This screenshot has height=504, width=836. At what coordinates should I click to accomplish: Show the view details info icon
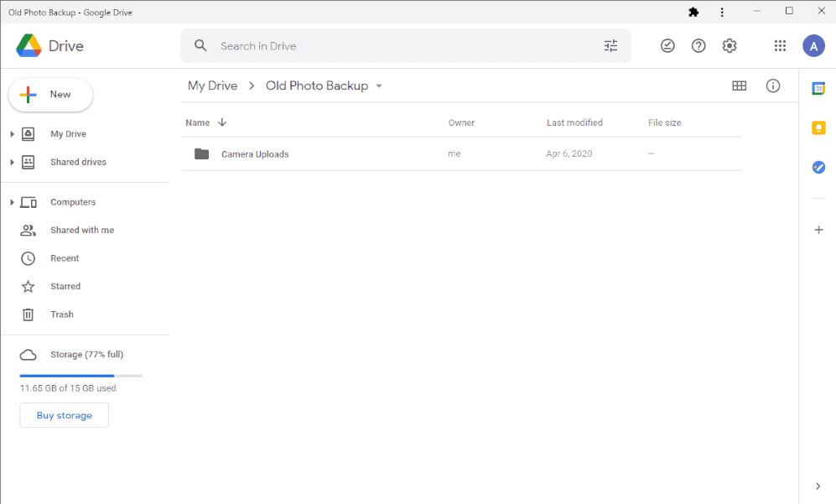pyautogui.click(x=772, y=86)
